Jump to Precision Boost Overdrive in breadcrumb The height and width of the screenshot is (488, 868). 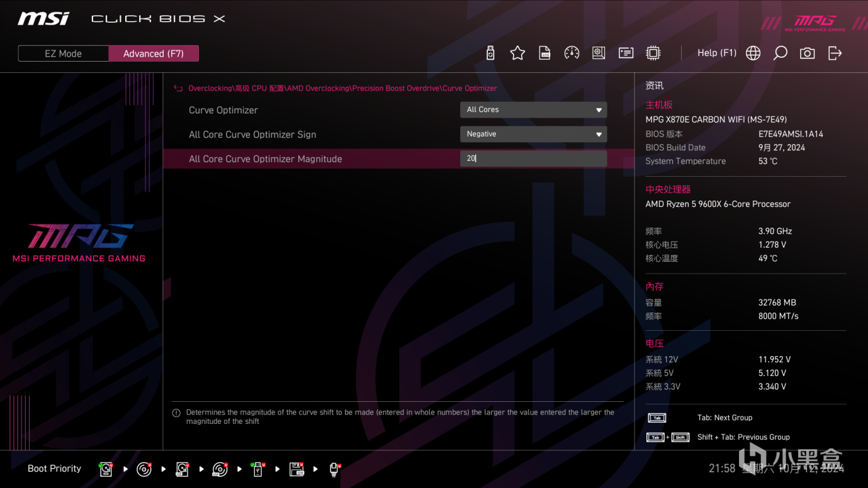(396, 89)
